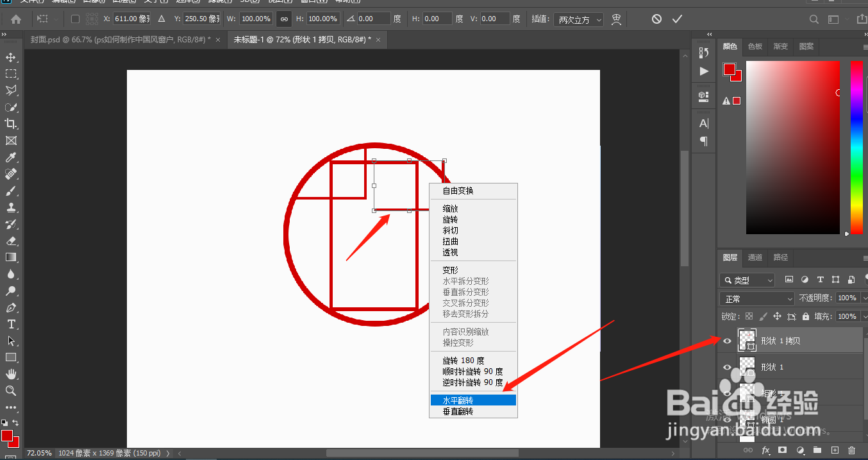Select the Brush tool
868x460 pixels.
11,191
